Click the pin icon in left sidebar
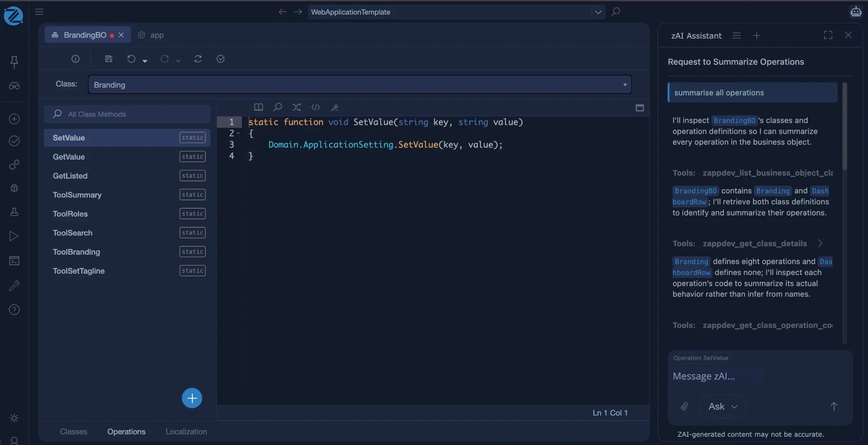This screenshot has height=445, width=868. point(14,62)
